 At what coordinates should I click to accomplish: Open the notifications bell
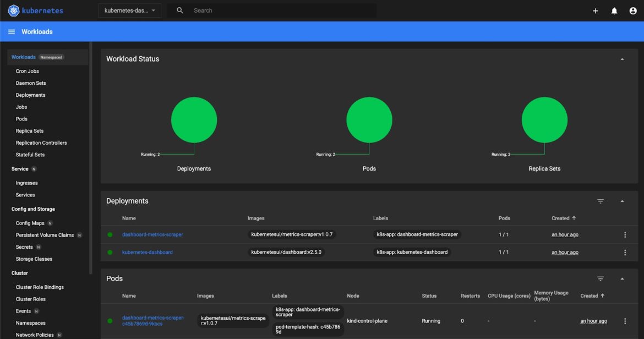pos(614,10)
